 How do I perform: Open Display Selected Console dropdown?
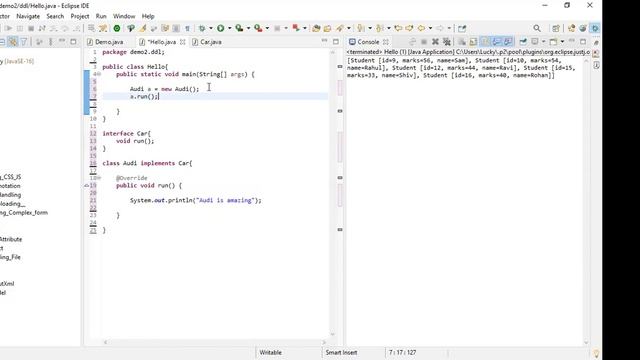[543, 42]
